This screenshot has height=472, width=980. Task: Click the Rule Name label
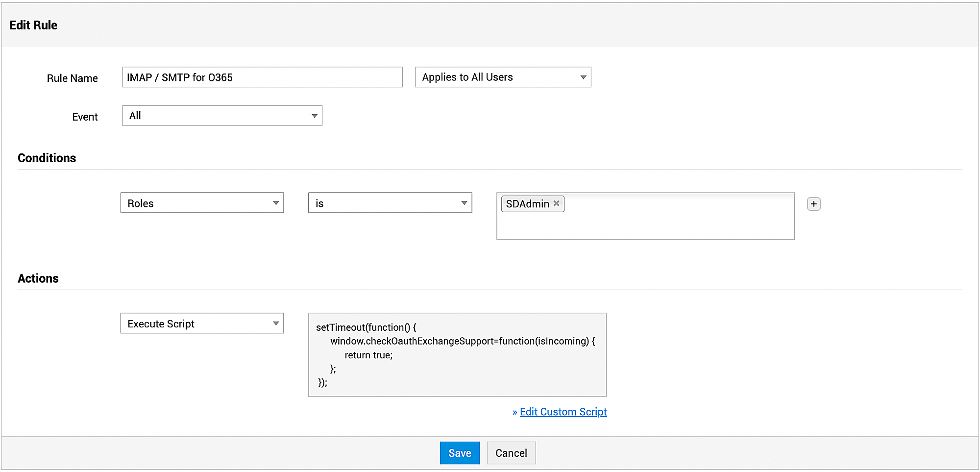point(72,78)
